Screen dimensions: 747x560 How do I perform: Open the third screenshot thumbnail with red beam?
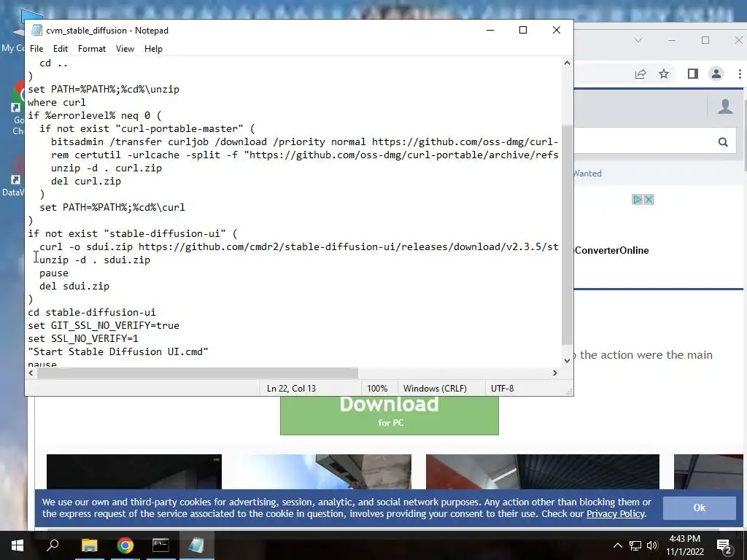[542, 472]
